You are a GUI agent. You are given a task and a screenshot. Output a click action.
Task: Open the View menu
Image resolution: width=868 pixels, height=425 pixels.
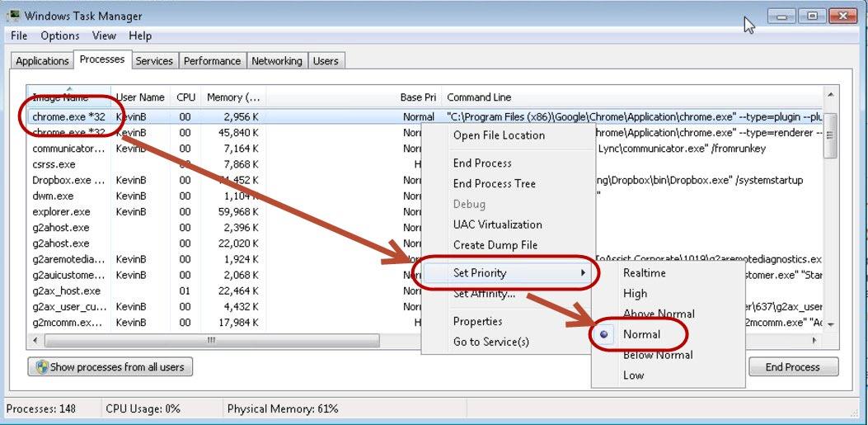coord(104,35)
